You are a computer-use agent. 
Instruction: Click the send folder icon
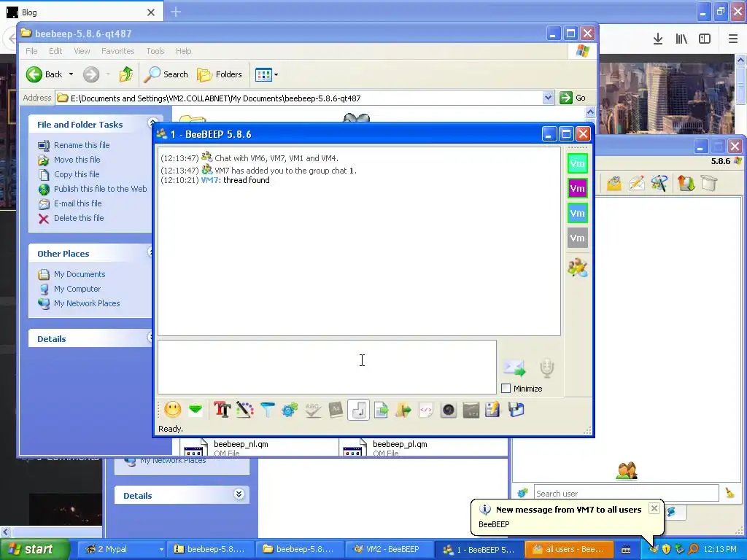[x=403, y=410]
